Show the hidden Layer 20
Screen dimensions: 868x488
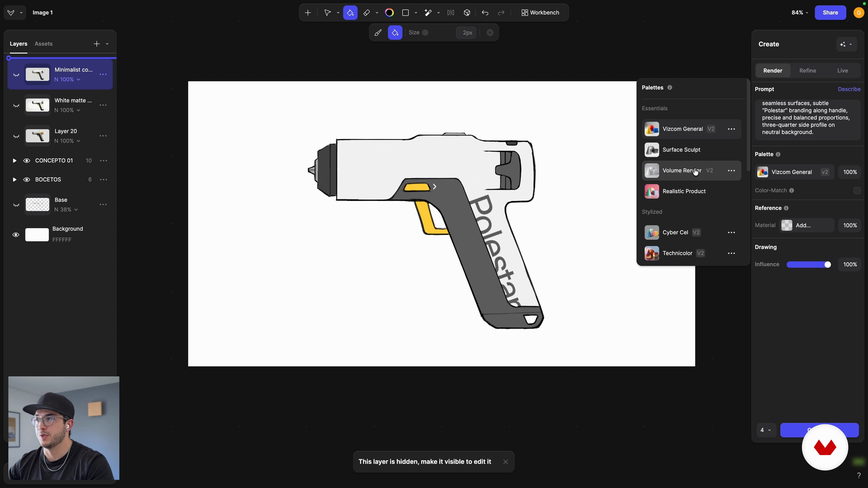coord(16,136)
